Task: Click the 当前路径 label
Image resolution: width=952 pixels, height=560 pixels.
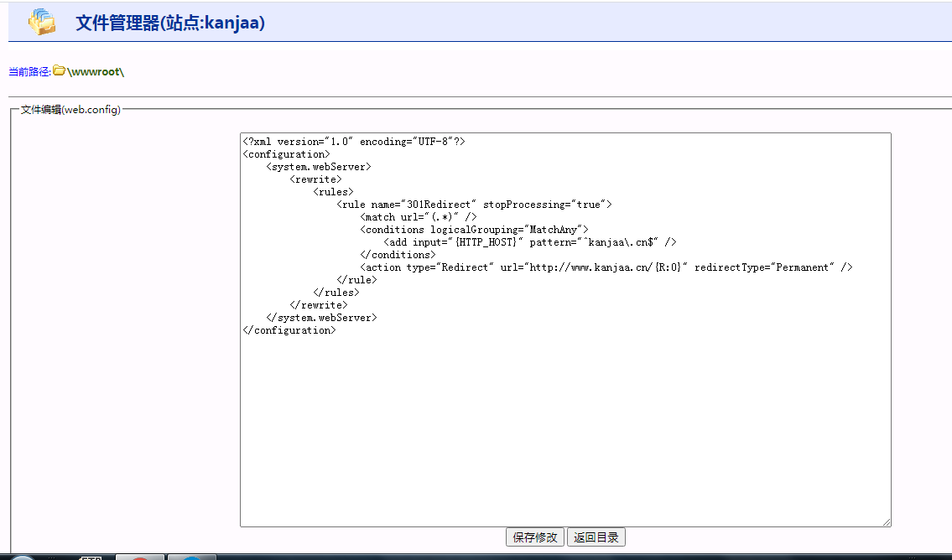Action: click(29, 72)
